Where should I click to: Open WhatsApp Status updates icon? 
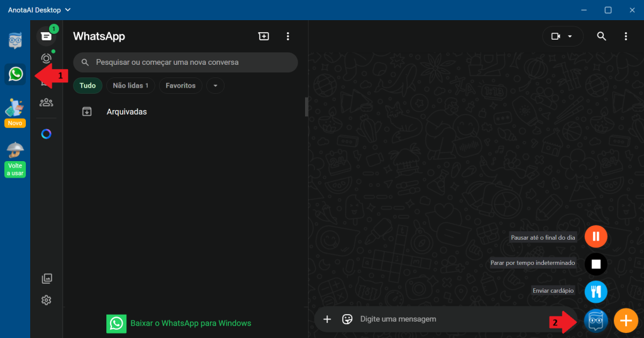coord(46,59)
